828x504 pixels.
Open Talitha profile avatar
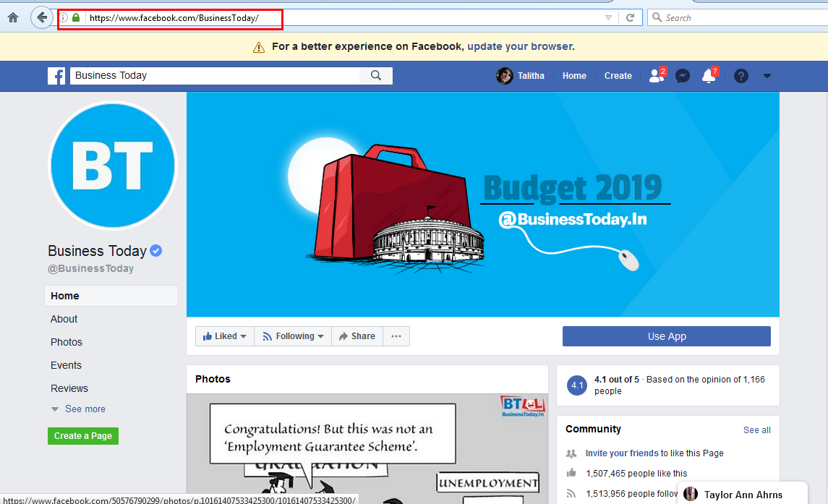pyautogui.click(x=504, y=76)
